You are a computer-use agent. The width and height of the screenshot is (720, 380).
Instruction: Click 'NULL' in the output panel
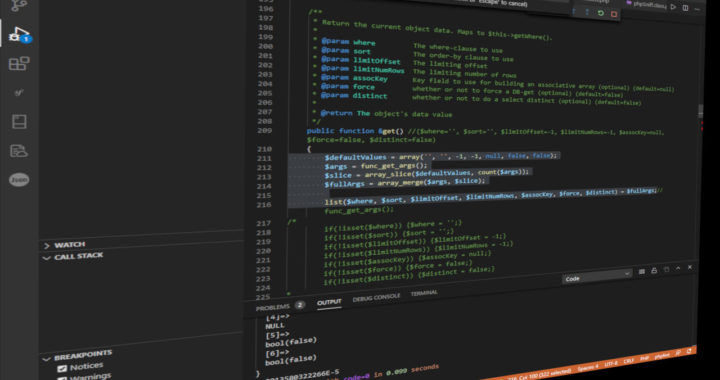(275, 325)
